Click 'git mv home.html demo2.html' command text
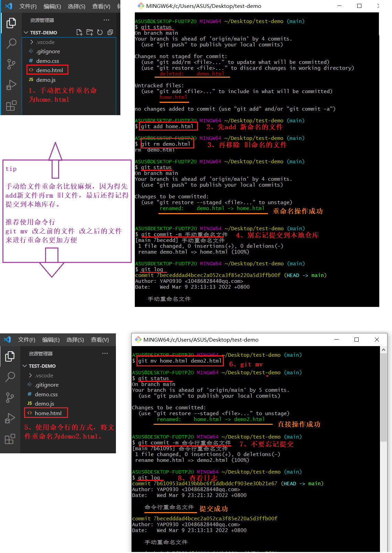Screen dimensions: 392x553 coord(180,361)
